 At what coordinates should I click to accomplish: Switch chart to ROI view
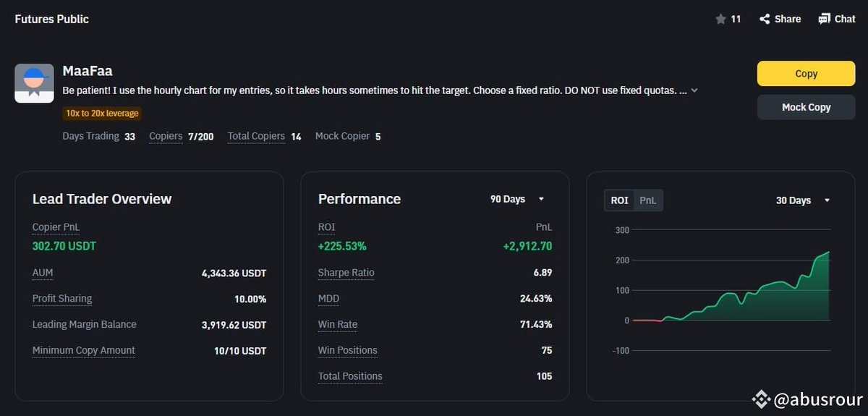[620, 200]
